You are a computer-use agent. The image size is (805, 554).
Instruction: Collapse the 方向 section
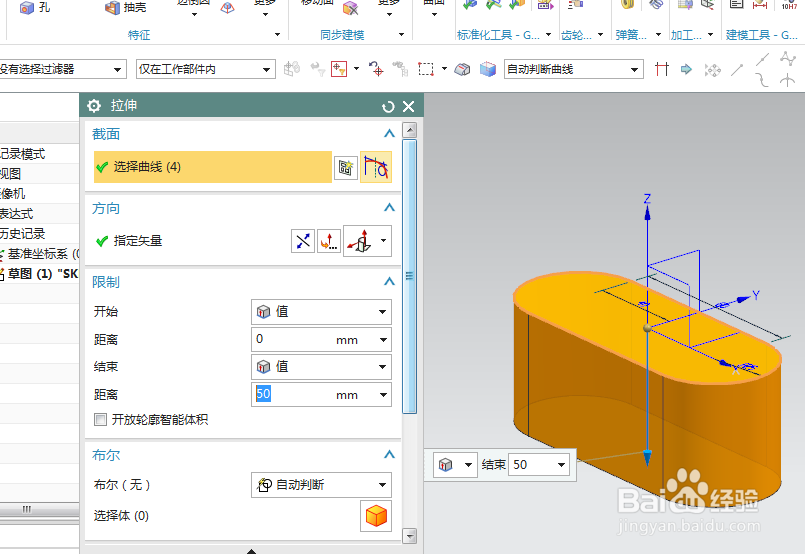pyautogui.click(x=389, y=207)
